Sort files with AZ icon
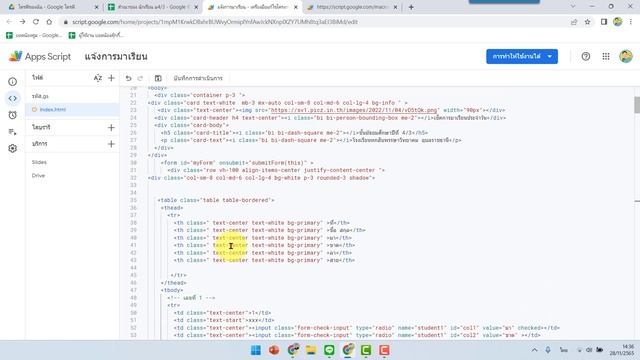Screen dimensions: 640x360 (x=98, y=78)
